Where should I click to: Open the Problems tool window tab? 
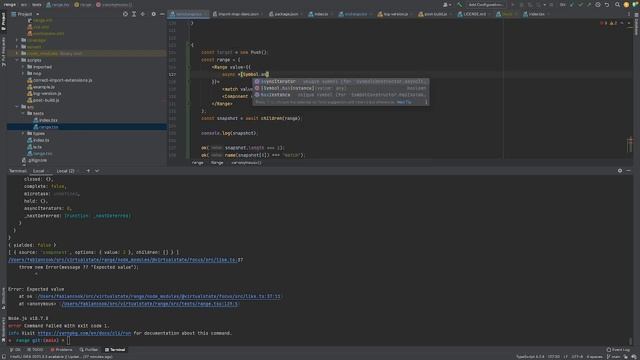coord(61,350)
